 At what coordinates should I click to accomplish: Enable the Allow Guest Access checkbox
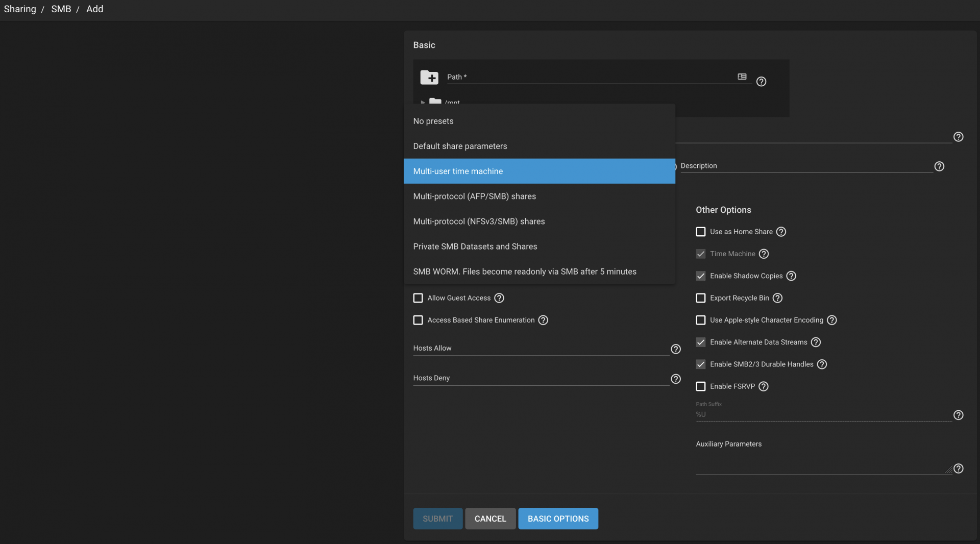(x=418, y=298)
